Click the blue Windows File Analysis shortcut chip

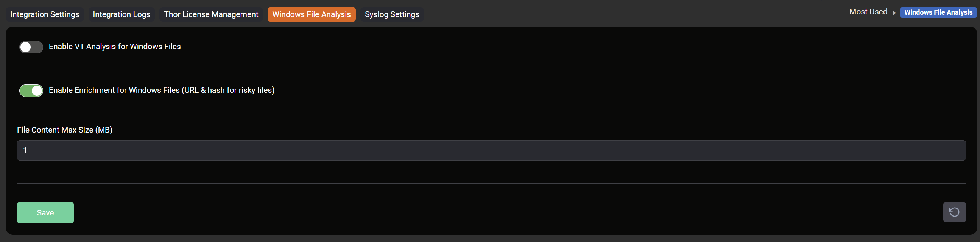[938, 12]
